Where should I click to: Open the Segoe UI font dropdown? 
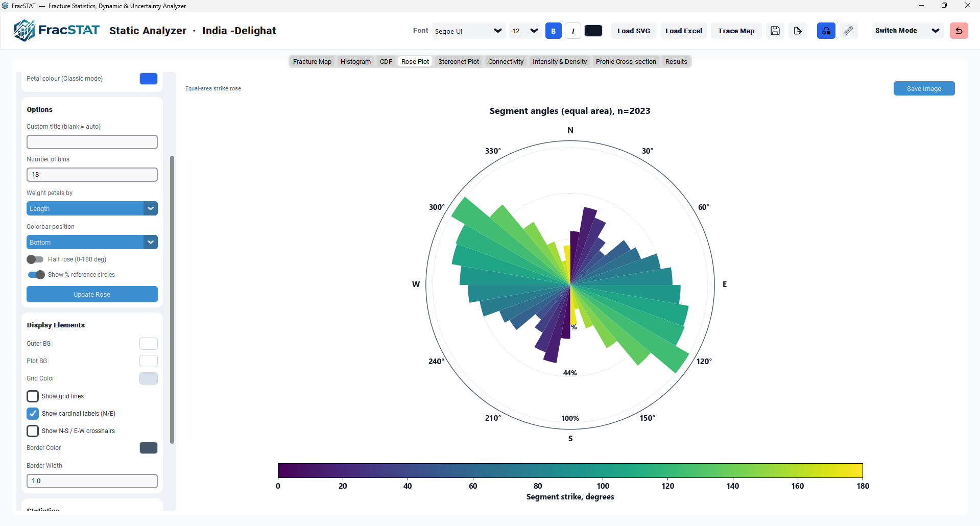[469, 31]
